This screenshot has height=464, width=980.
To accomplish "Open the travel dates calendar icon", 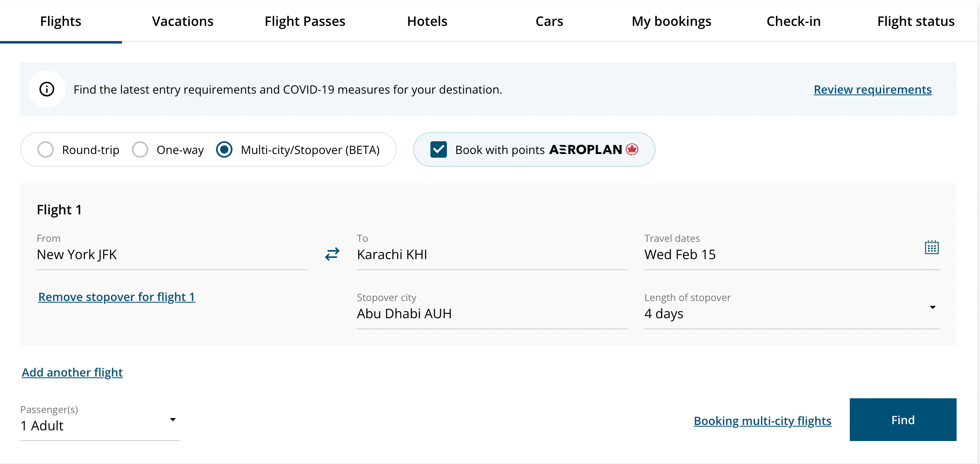I will click(x=931, y=248).
